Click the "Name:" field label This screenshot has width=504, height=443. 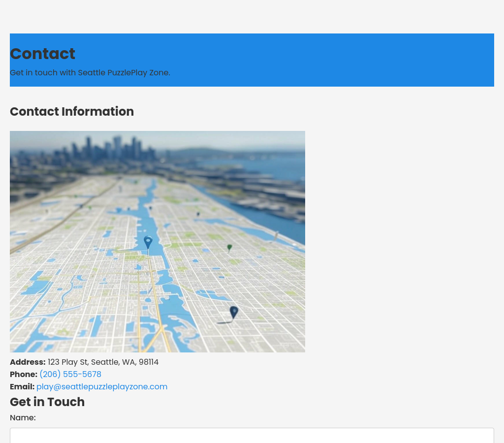23,418
